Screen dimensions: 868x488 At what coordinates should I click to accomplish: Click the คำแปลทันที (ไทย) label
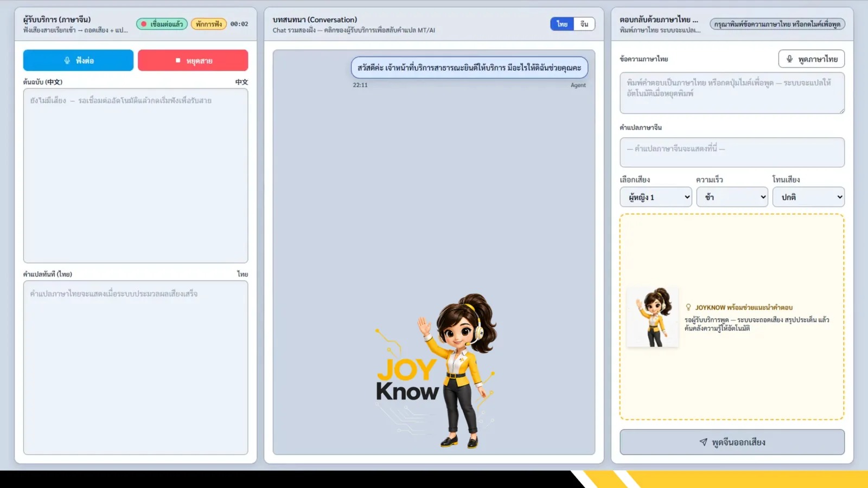(48, 274)
